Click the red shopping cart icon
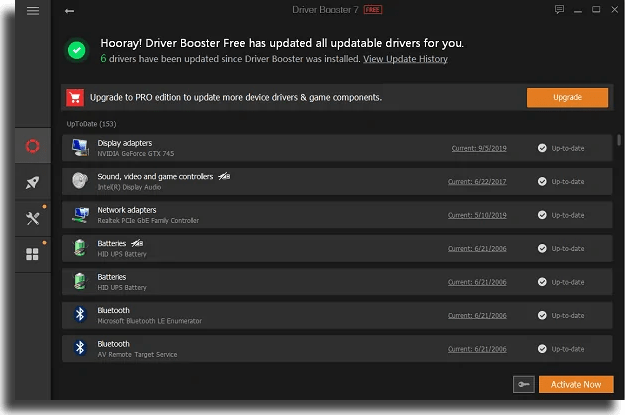Viewport: 625px width, 415px height. [x=75, y=97]
